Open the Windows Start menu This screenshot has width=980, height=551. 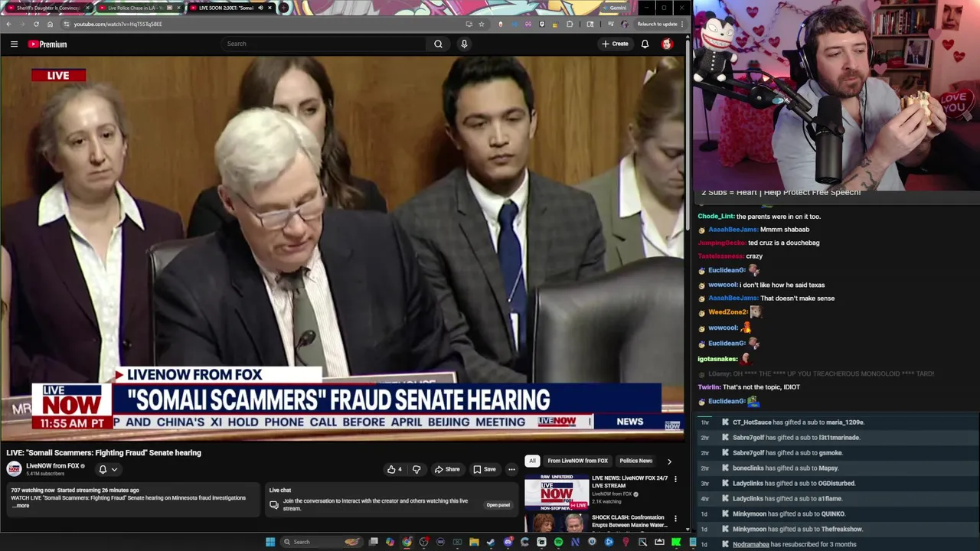270,542
